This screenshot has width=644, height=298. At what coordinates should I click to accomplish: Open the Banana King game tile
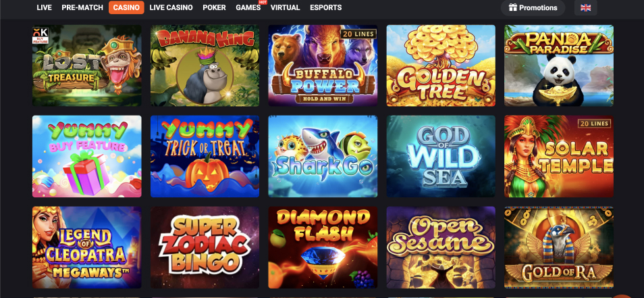pos(205,66)
